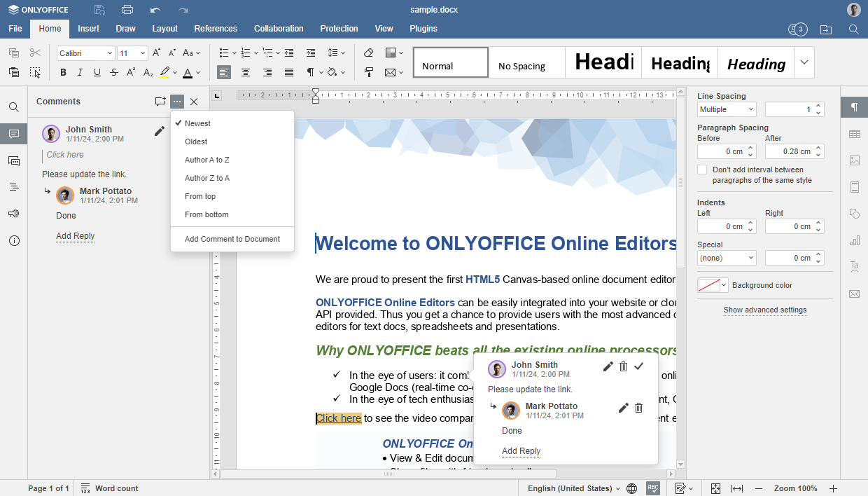Image resolution: width=868 pixels, height=496 pixels.
Task: Switch to the Collaboration tab
Action: tap(279, 29)
